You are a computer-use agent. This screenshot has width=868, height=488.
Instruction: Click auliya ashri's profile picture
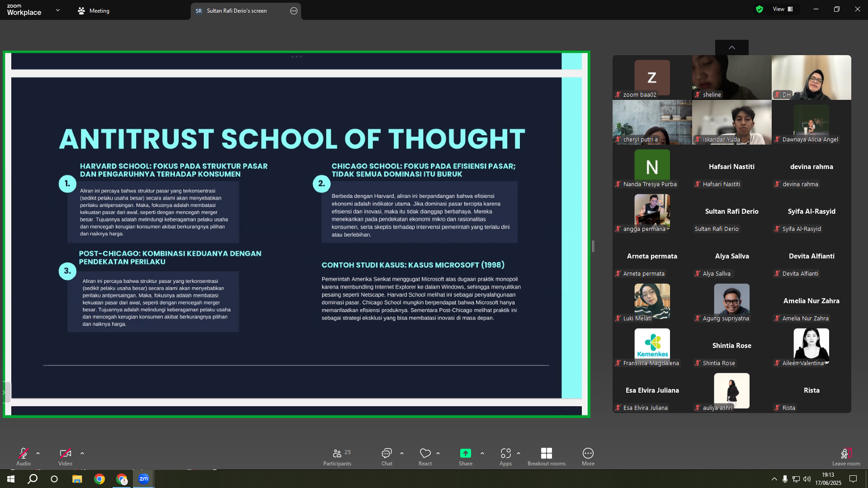(732, 390)
